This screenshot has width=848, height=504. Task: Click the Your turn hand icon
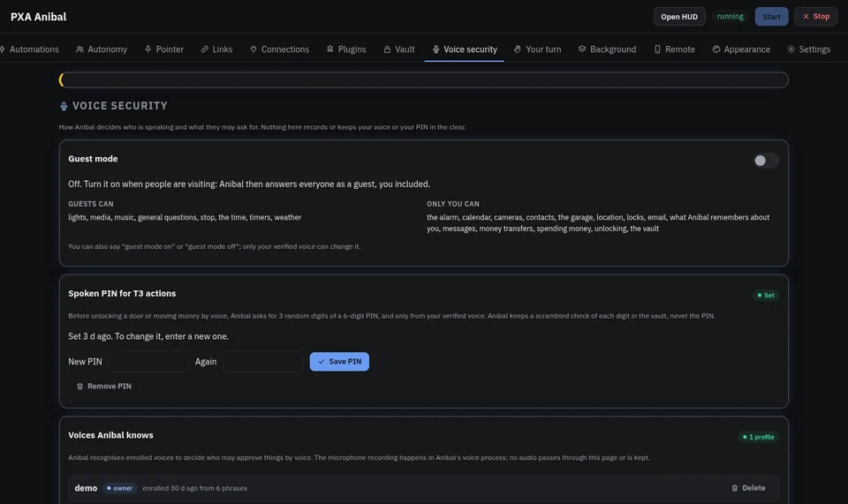point(518,49)
